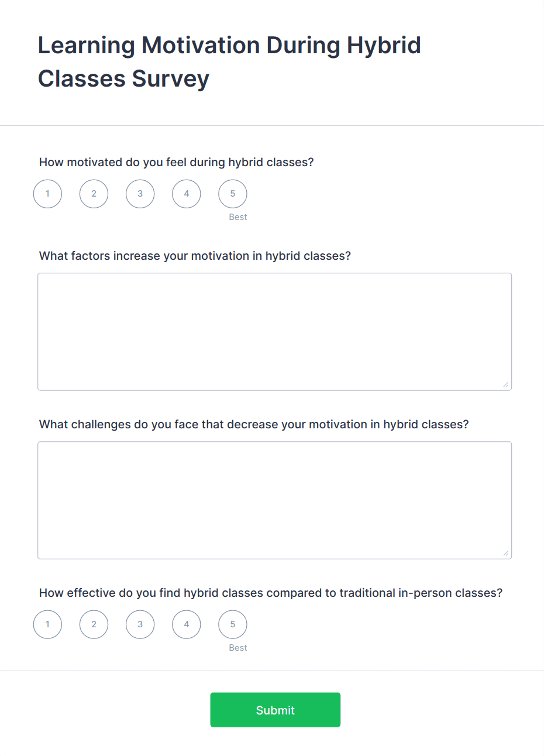Click the Best label under second scale

237,648
